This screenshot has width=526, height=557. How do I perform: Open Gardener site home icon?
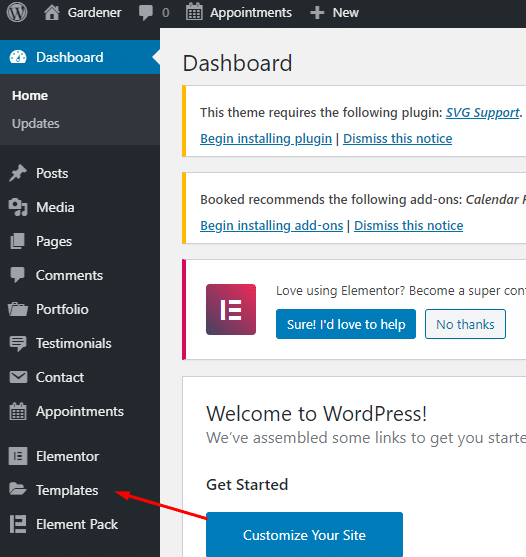pyautogui.click(x=52, y=13)
